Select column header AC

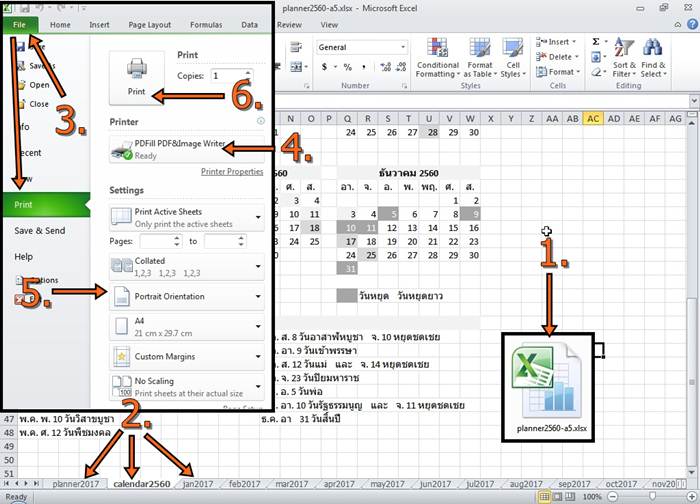(593, 119)
